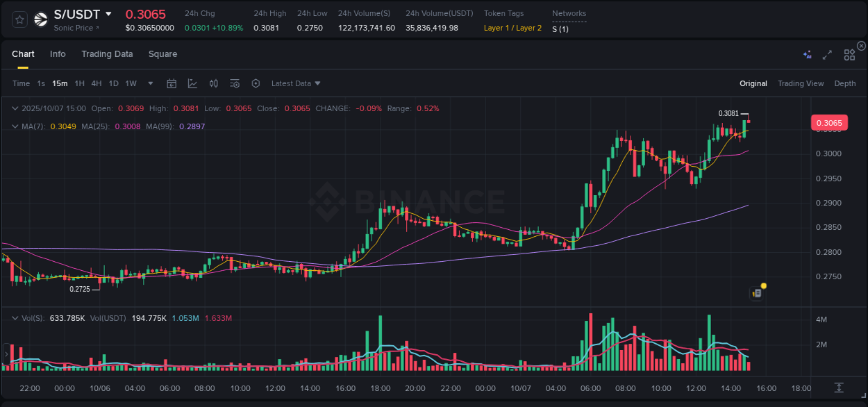Click the current price tag showing 0.3065

(x=831, y=122)
